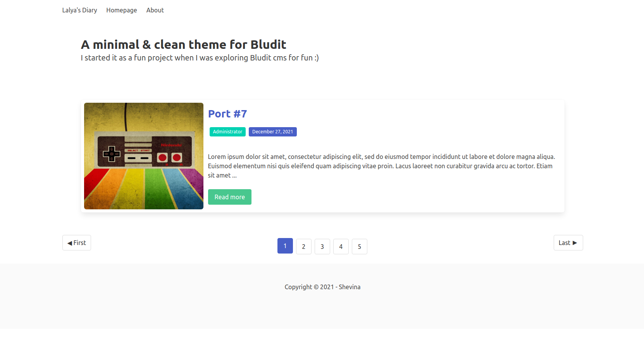The image size is (644, 352).
Task: Open the Lalya's Diary site title link
Action: [79, 10]
